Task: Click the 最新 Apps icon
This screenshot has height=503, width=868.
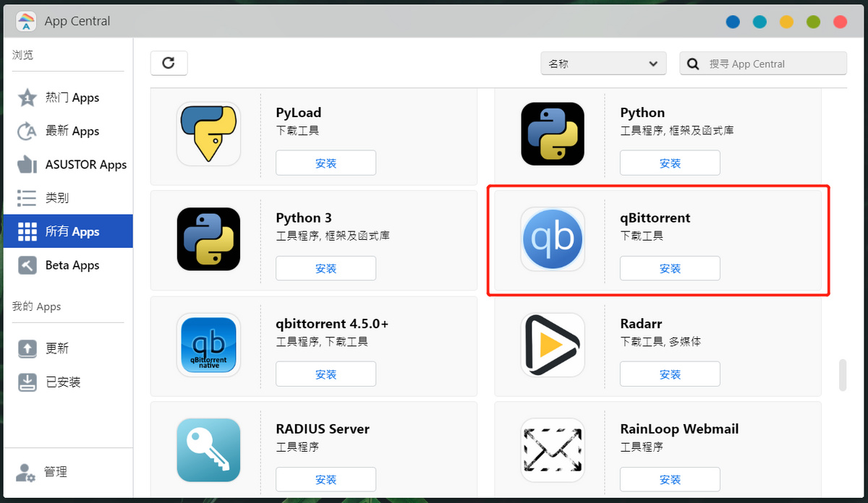Action: 27,131
